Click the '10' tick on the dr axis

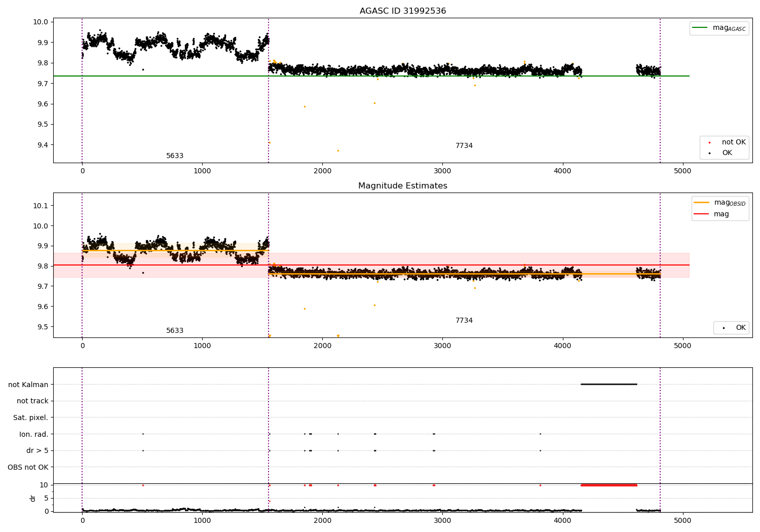point(44,485)
